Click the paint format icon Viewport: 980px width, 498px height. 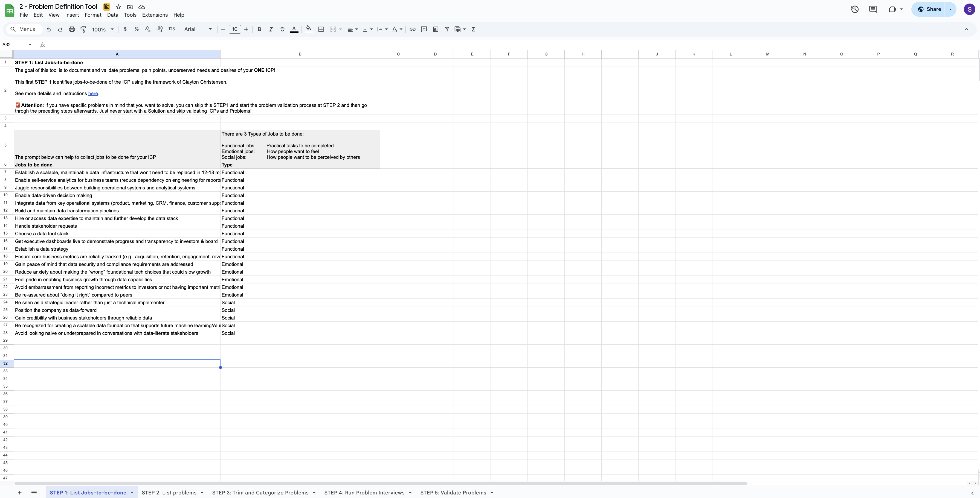click(83, 29)
